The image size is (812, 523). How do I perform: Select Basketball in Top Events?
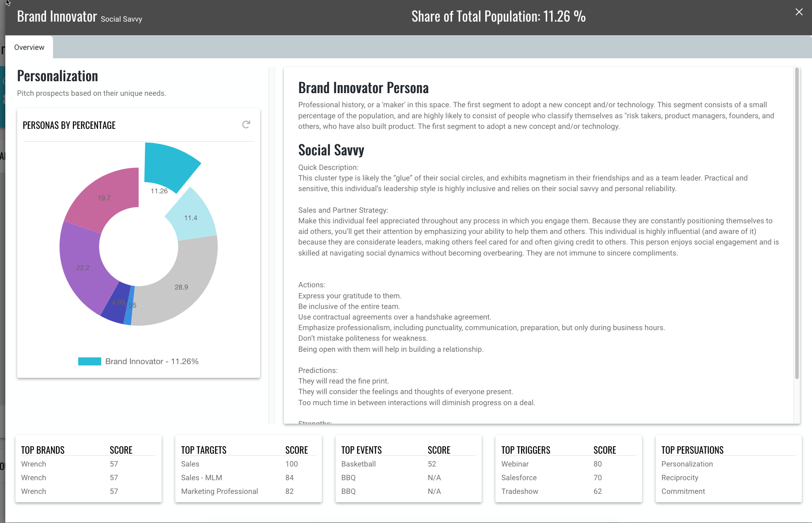tap(359, 464)
